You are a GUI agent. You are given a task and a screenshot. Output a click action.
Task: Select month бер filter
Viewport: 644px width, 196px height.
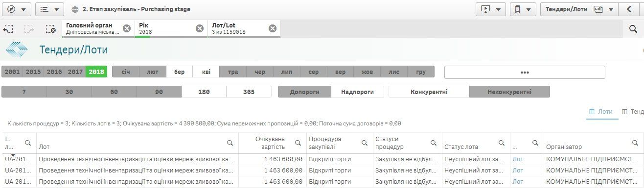click(179, 72)
